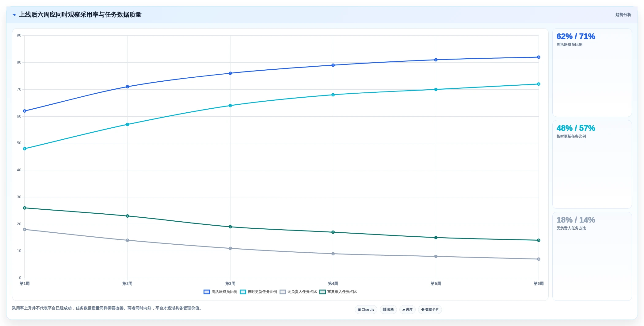Click the 无负责人任务占比 point at 第3周
The width and height of the screenshot is (644, 326).
pos(230,248)
